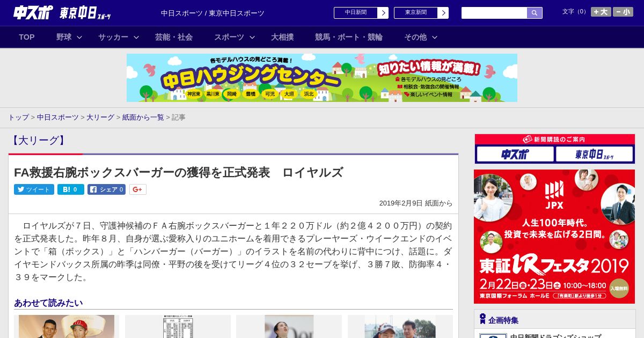
Task: Go to 紙面から一覧 breadcrumb link
Action: pos(143,117)
